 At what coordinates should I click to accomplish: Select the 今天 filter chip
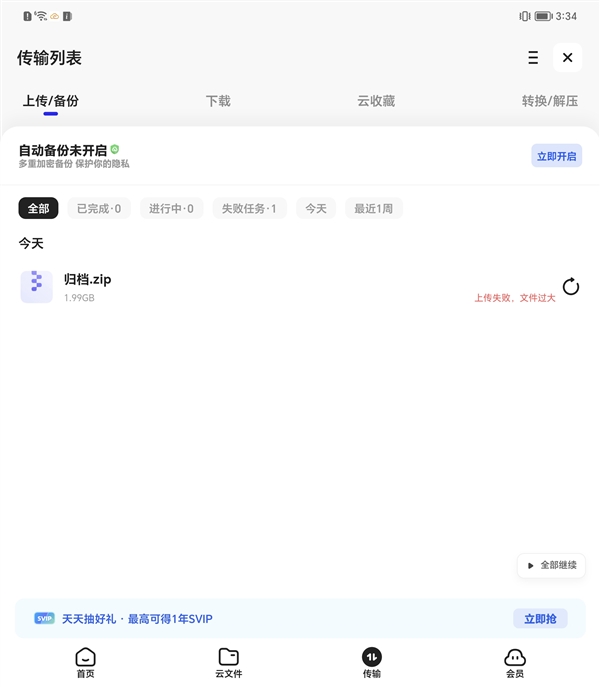(x=316, y=209)
